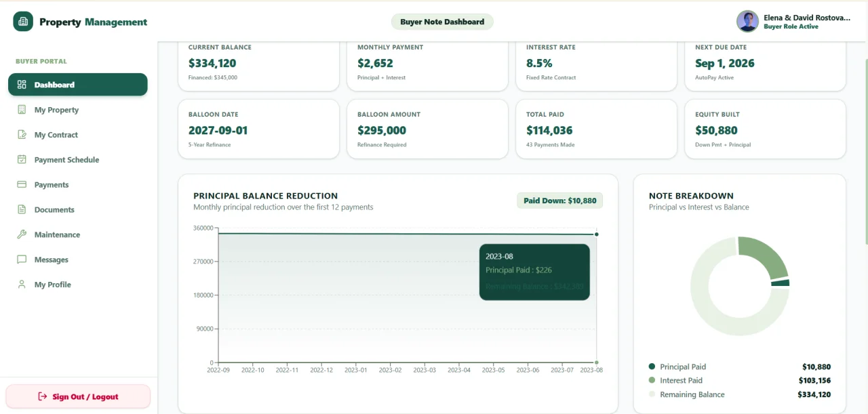
Task: Click the Payments credit card icon
Action: (22, 184)
